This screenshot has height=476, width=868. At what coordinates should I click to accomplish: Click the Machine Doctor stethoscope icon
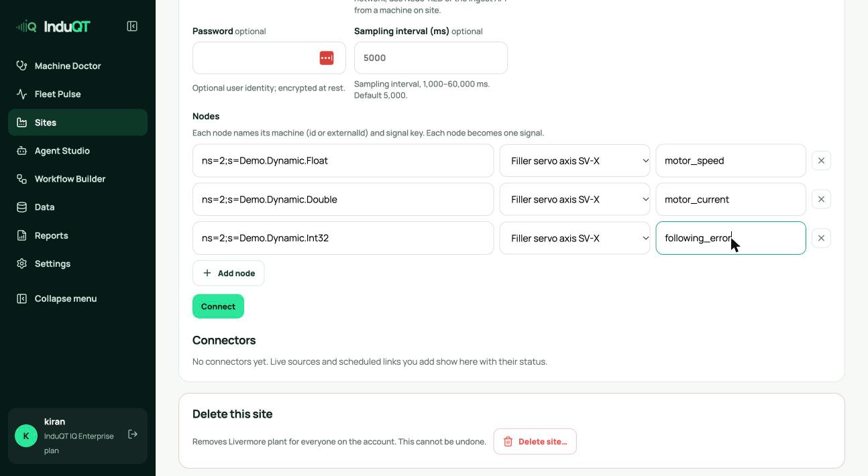coord(22,66)
